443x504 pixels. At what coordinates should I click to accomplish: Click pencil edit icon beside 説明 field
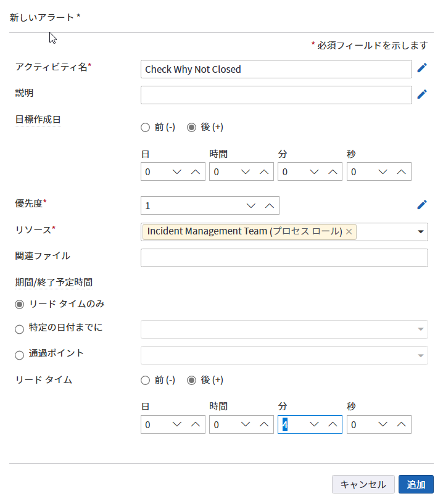tap(422, 94)
